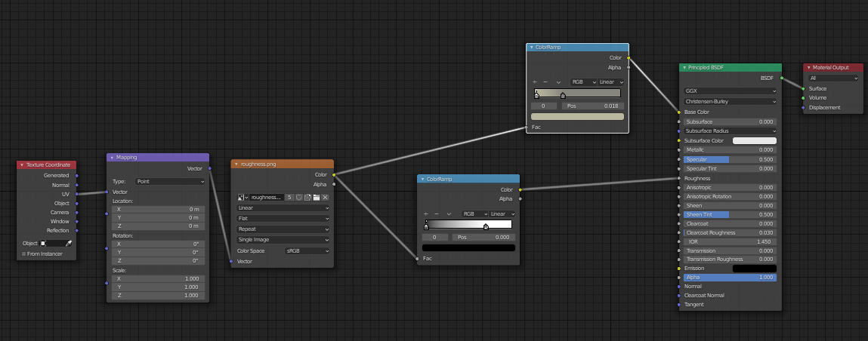Click the IOR 1.450 field
The height and width of the screenshot is (341, 868).
(x=731, y=241)
